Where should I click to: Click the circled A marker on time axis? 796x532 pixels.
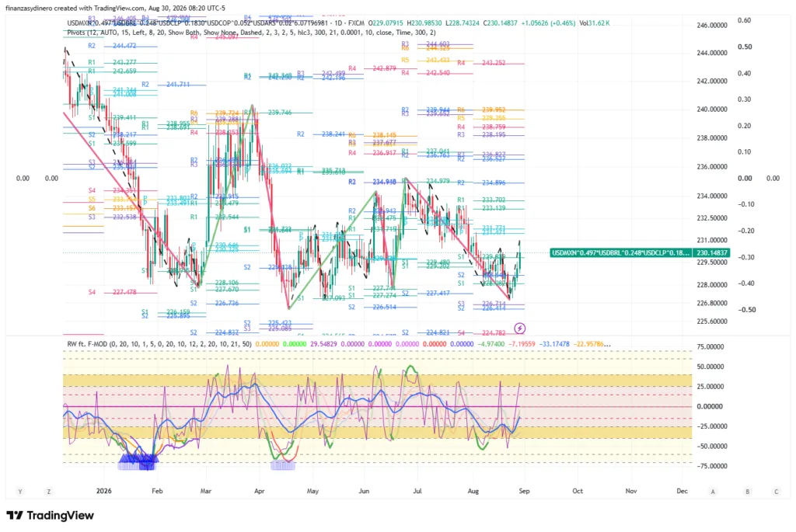coord(713,491)
